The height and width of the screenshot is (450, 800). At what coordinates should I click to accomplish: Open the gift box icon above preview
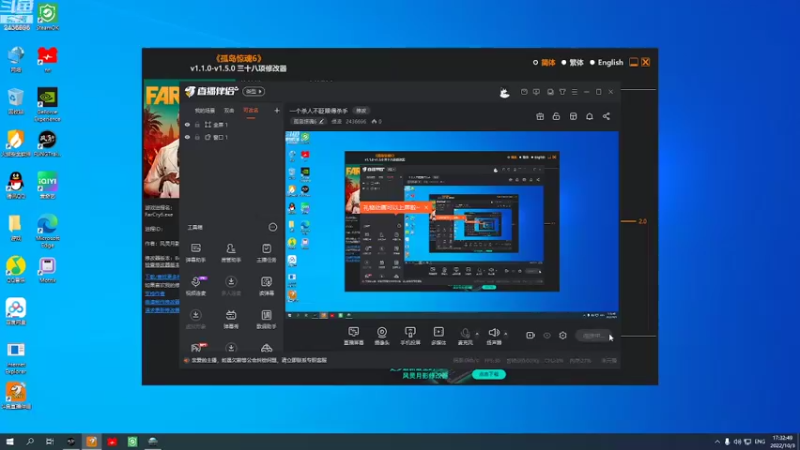[540, 116]
